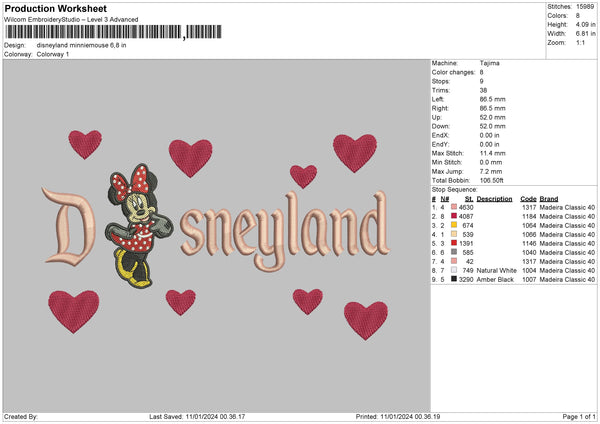Click the 'St.' column header

tap(469, 199)
